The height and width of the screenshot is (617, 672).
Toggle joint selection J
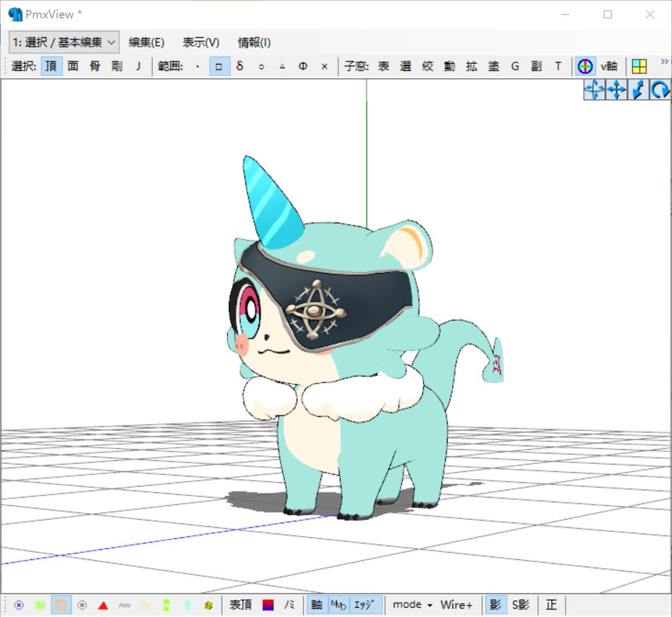[x=138, y=66]
